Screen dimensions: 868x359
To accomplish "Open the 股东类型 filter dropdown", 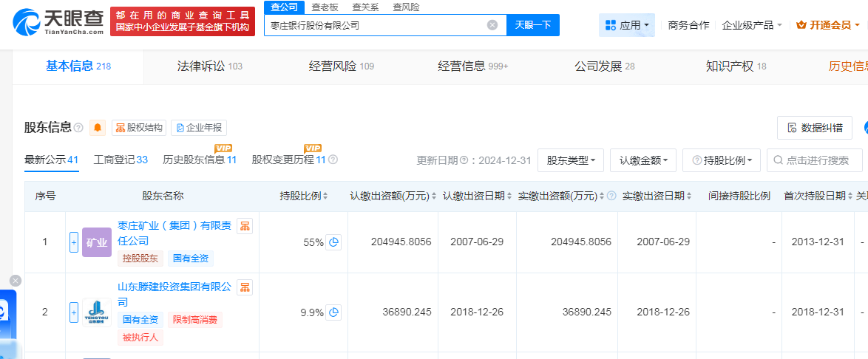I will click(x=571, y=160).
